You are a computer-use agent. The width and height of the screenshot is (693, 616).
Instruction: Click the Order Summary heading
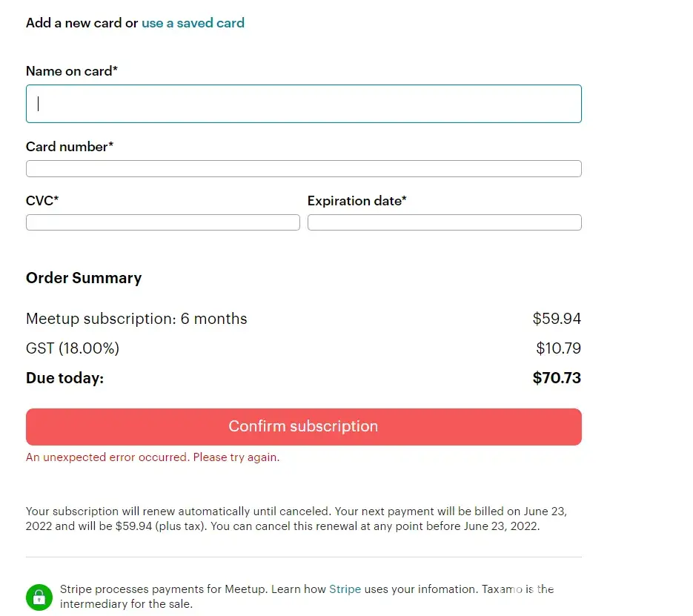84,278
